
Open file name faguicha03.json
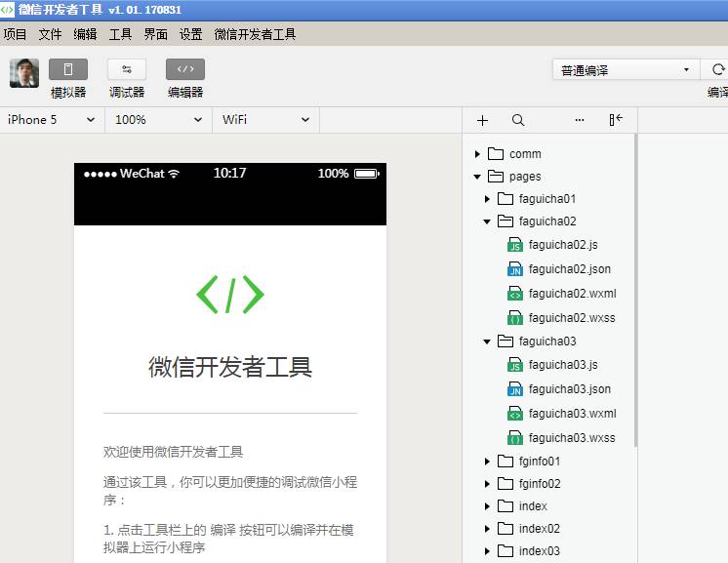tap(570, 389)
